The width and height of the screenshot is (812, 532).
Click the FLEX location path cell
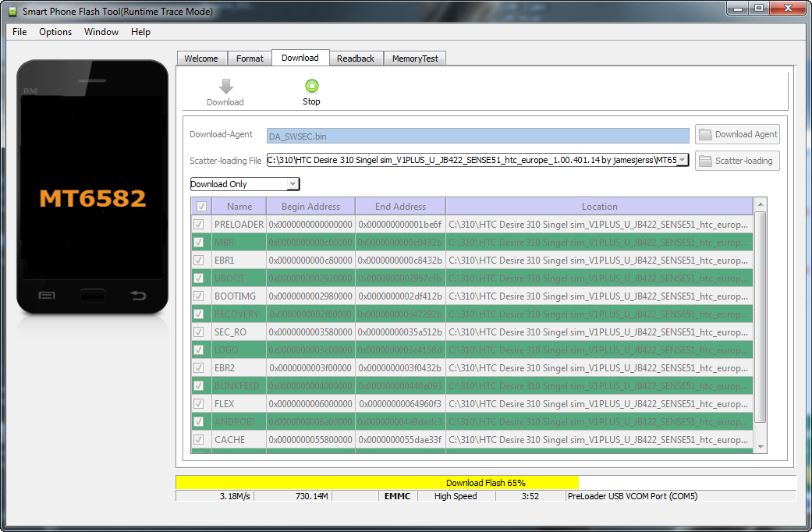[599, 403]
